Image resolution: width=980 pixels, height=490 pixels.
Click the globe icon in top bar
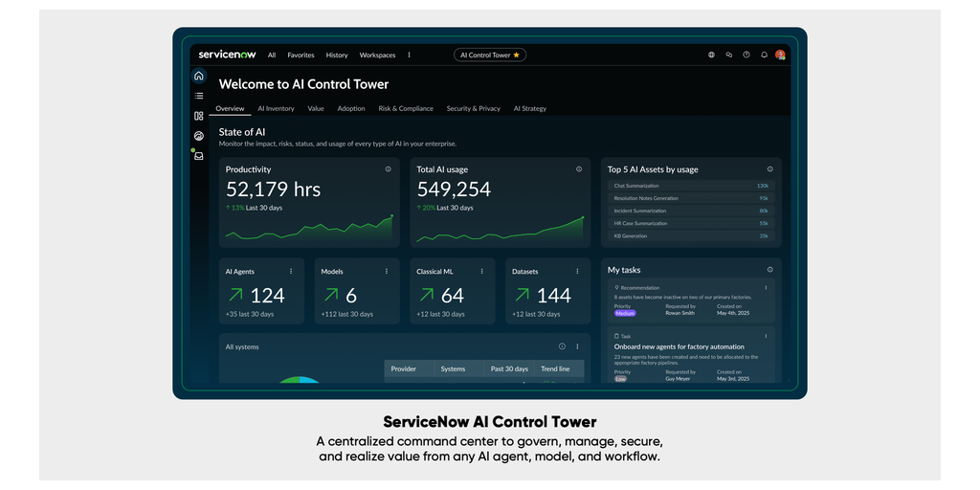(711, 56)
